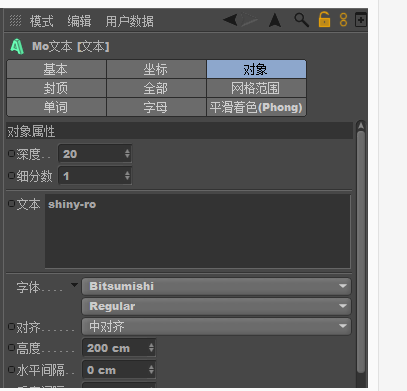
Task: Adjust the 水平间隔 stepper arrows
Action: pos(151,370)
